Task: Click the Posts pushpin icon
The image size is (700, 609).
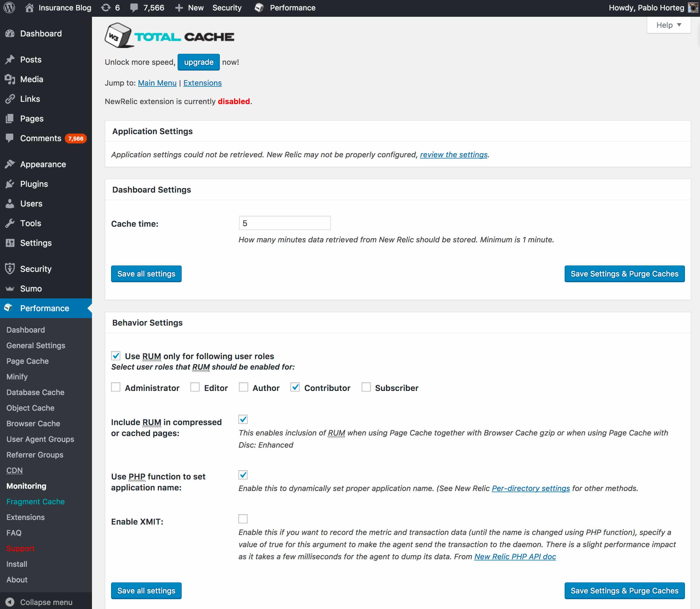Action: (x=10, y=60)
